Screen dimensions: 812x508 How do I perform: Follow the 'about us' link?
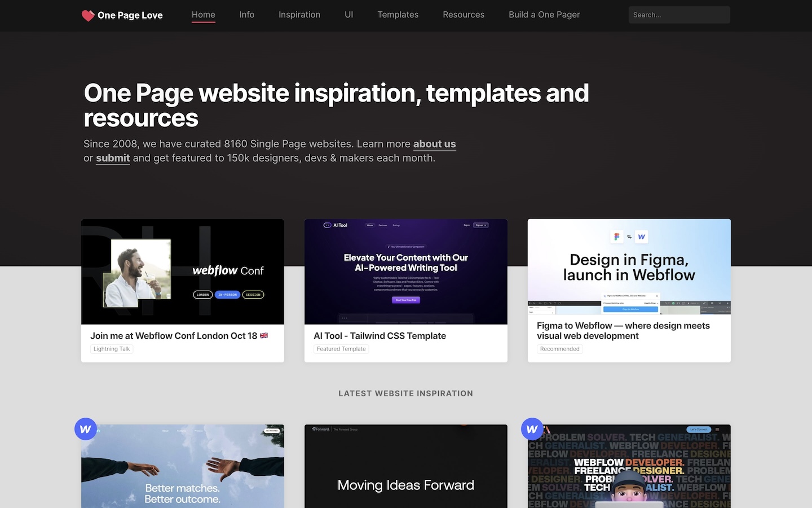[x=434, y=144]
